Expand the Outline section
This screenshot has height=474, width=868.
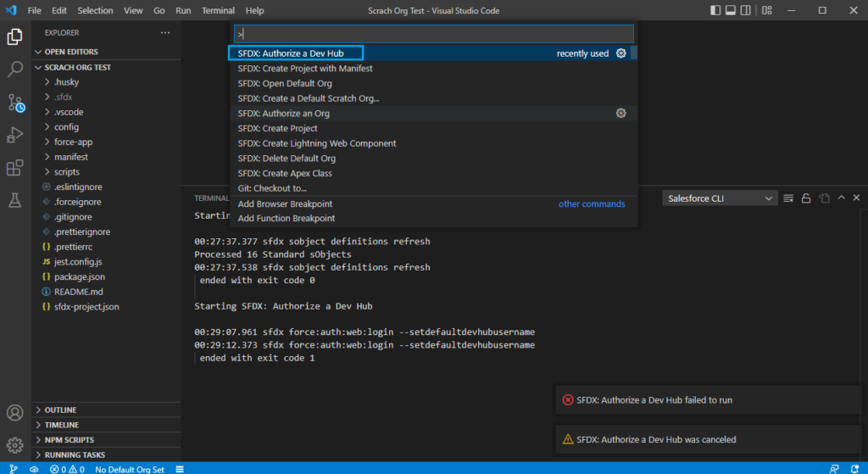[106, 410]
